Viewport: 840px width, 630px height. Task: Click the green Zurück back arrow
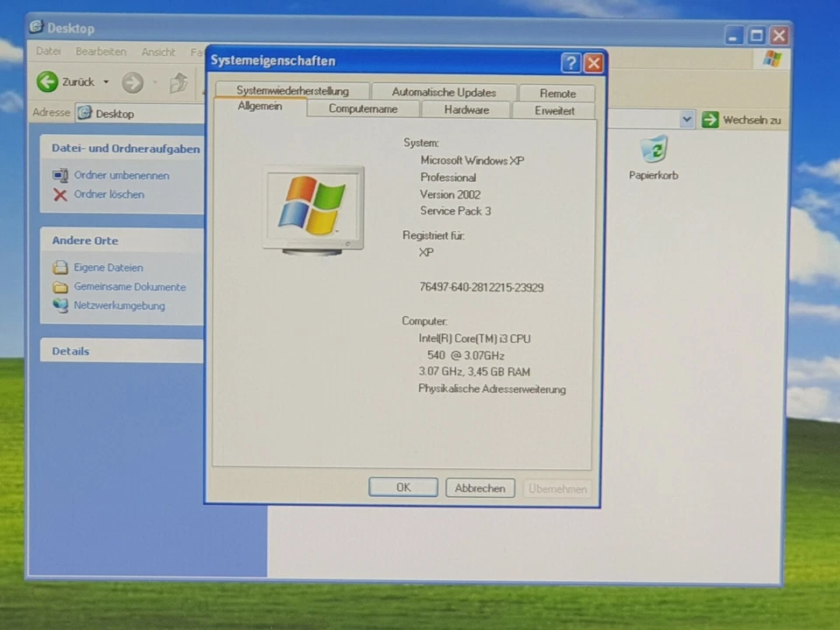[47, 82]
